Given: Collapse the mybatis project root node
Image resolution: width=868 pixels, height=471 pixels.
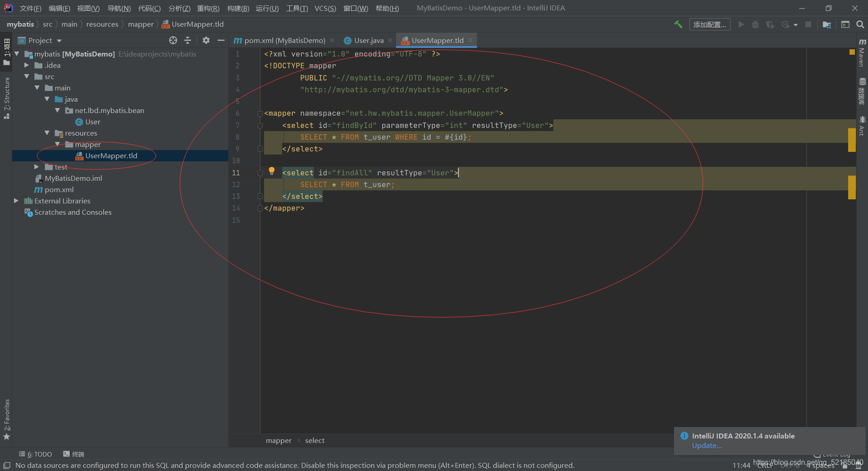Looking at the screenshot, I should 17,54.
